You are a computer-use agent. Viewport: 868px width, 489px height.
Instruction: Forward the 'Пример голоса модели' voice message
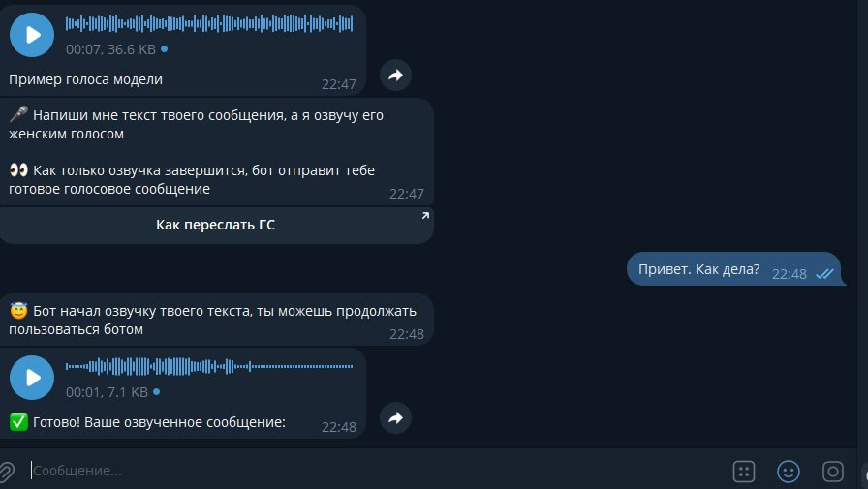395,76
